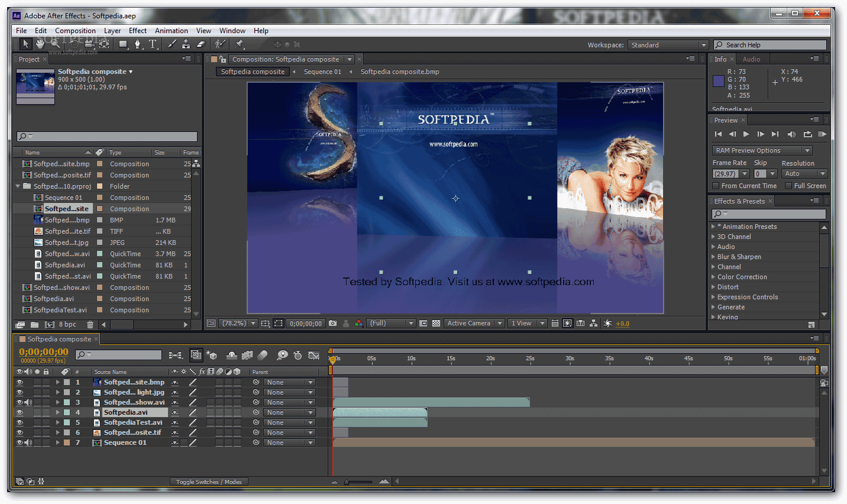The height and width of the screenshot is (504, 847).
Task: Toggle the transparency grid in viewer
Action: click(437, 324)
